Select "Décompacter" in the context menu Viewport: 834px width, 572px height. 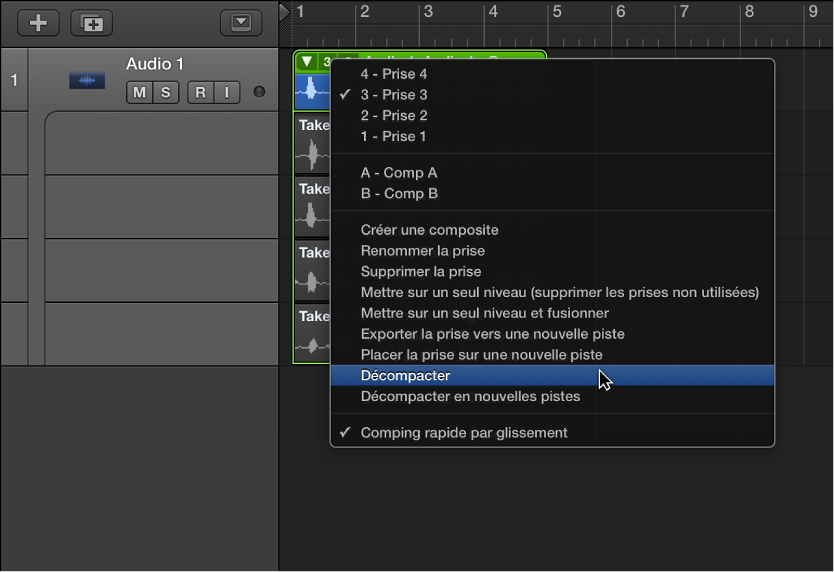point(405,376)
